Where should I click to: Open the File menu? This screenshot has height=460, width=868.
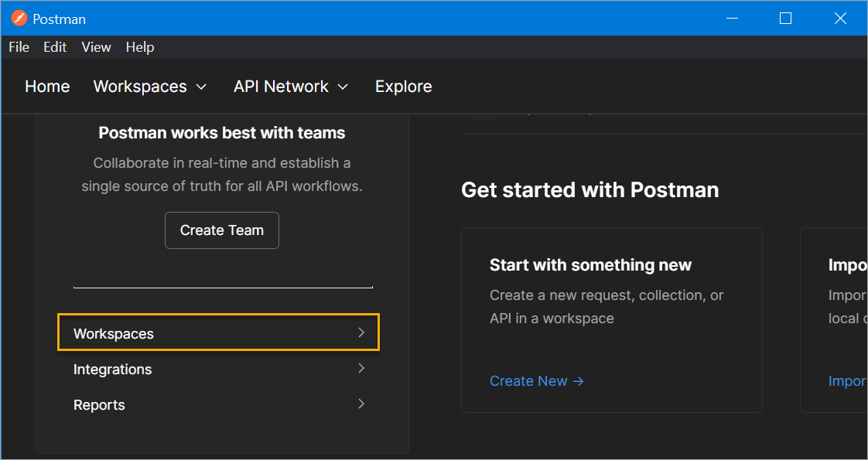[19, 47]
